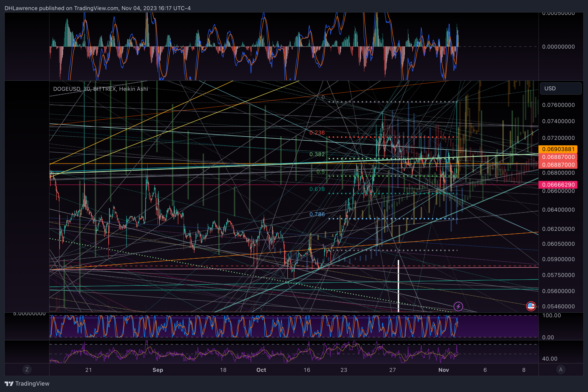Click the date 6 on time axis
Viewport: 588px width, 392px height.
pos(485,370)
